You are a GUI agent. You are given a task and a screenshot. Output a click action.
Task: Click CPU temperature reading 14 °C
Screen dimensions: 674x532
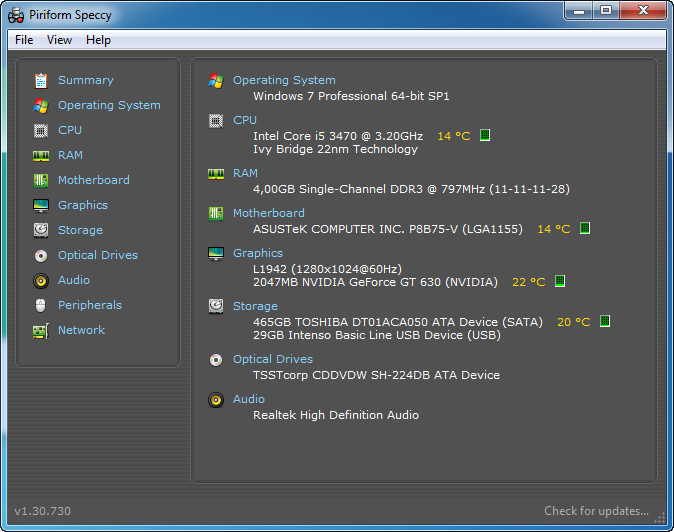454,136
